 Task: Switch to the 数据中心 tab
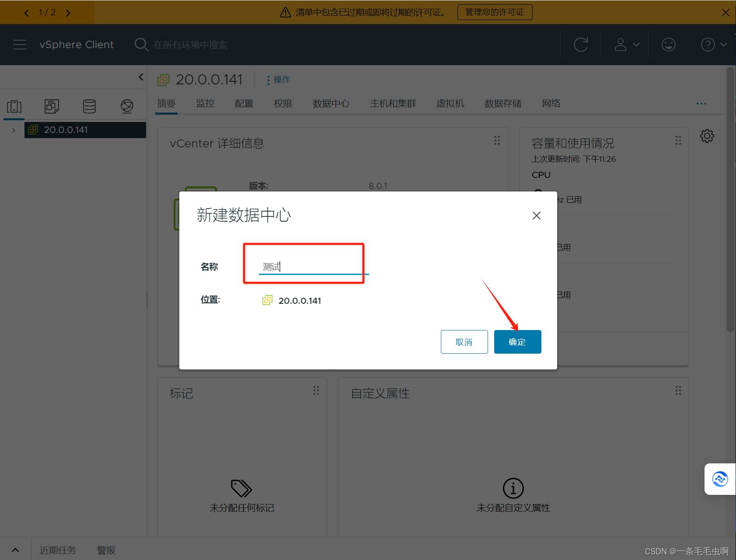click(331, 104)
